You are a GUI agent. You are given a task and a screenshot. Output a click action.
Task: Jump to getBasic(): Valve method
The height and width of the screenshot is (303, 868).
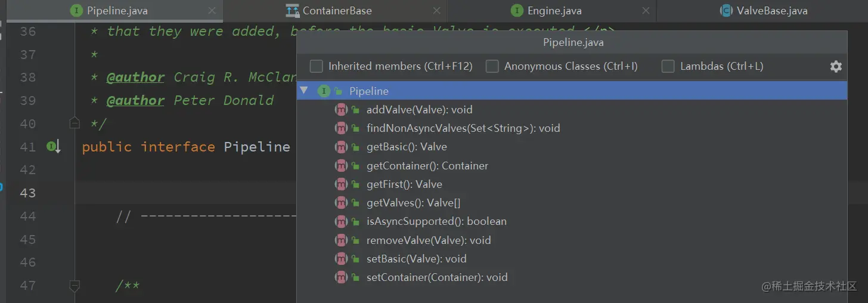coord(407,147)
